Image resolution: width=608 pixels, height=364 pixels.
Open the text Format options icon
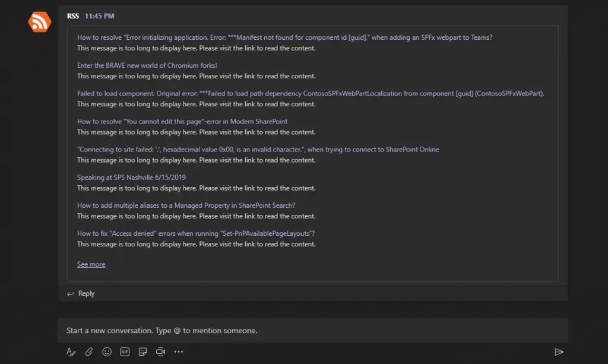[71, 352]
